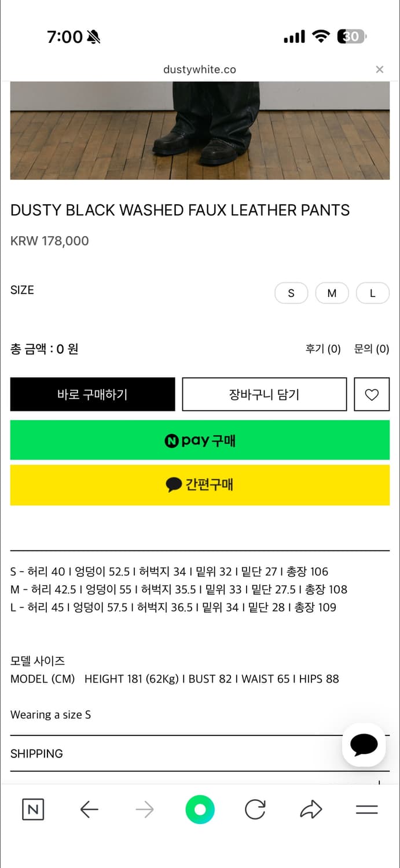Expand the SHIPPING section
400x868 pixels.
pos(36,753)
